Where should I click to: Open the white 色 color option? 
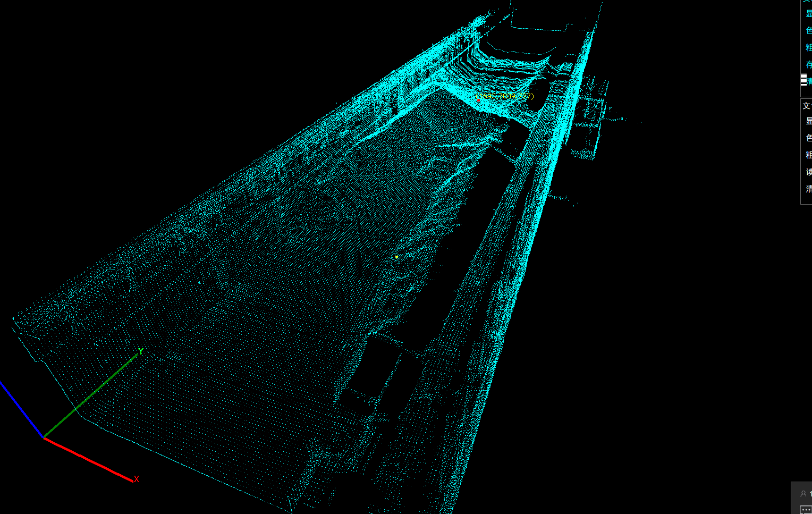[x=808, y=138]
